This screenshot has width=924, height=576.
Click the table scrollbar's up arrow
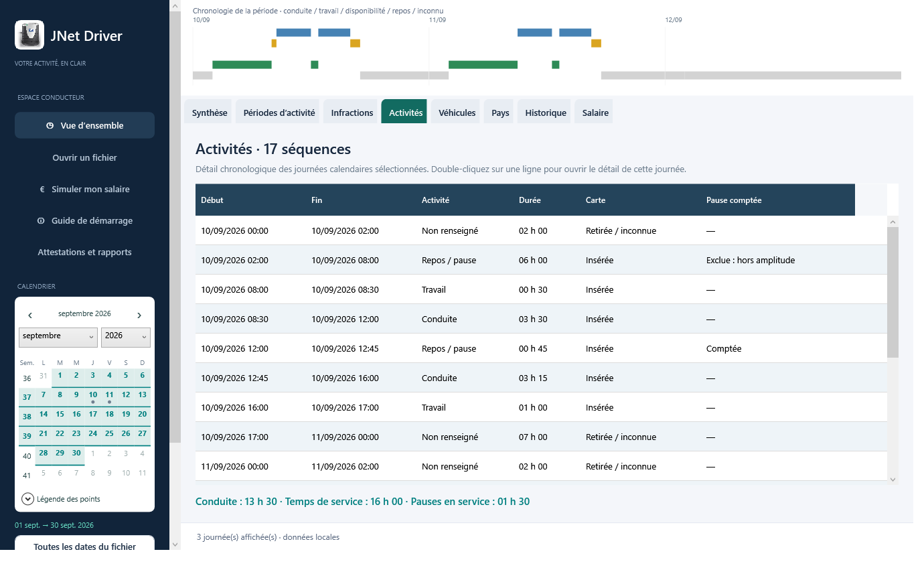coord(893,221)
